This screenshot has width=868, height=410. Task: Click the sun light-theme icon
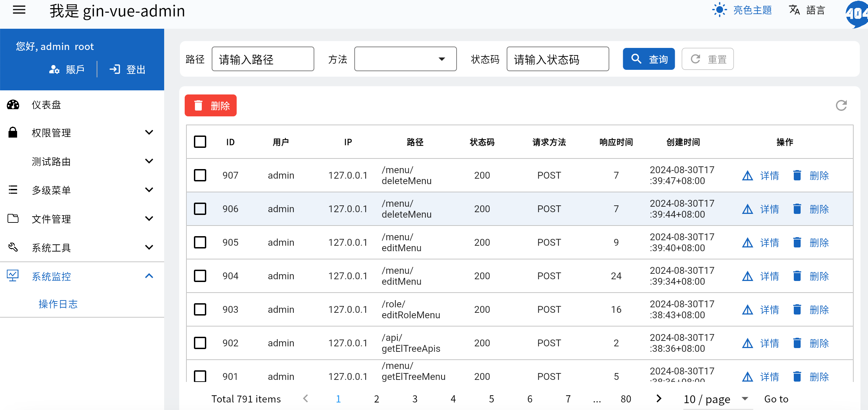[719, 10]
